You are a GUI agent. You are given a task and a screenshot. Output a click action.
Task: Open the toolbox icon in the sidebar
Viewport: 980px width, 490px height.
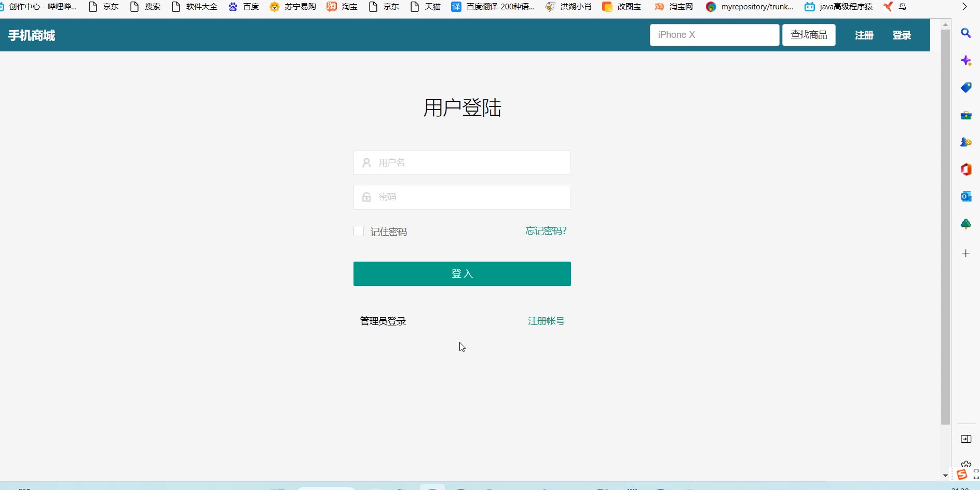[x=965, y=115]
